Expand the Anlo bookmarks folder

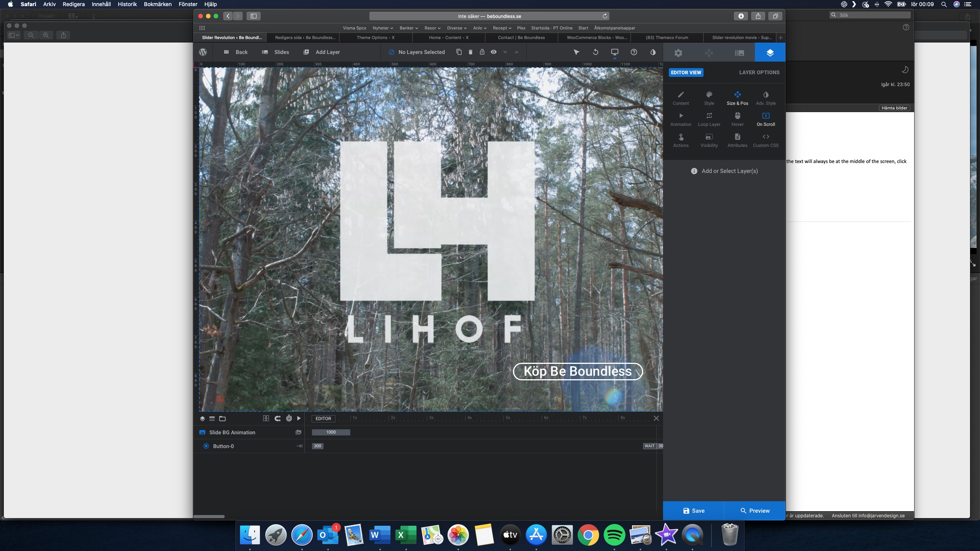[x=480, y=28]
